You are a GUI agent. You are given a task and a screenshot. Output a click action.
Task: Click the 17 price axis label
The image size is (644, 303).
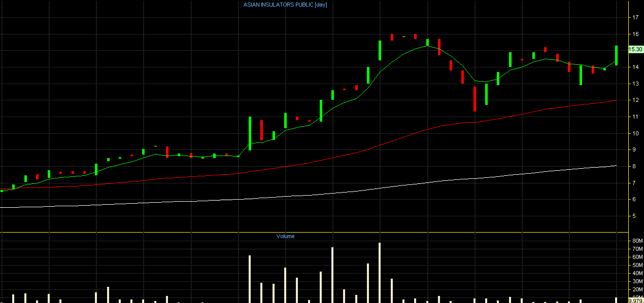[x=635, y=17]
